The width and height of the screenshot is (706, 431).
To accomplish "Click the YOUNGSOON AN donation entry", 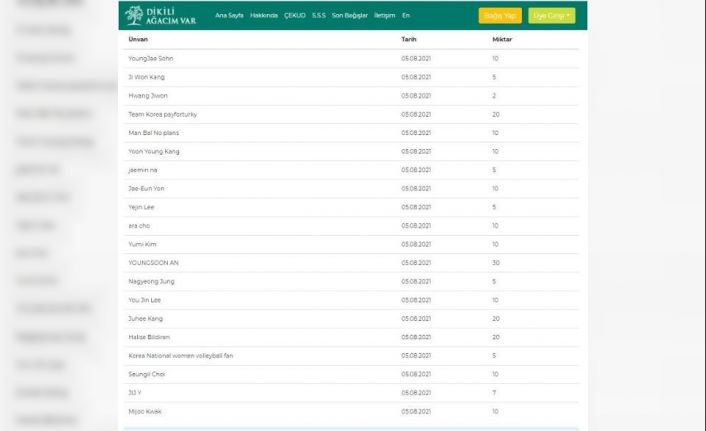I will (153, 262).
